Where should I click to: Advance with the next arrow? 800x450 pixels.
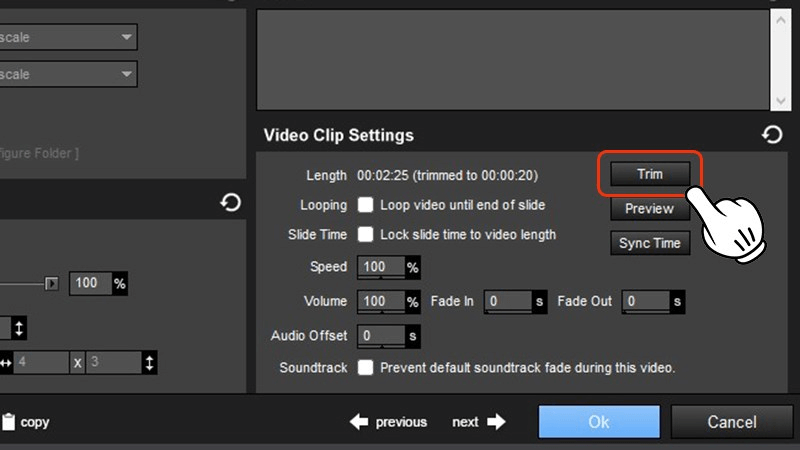[496, 422]
